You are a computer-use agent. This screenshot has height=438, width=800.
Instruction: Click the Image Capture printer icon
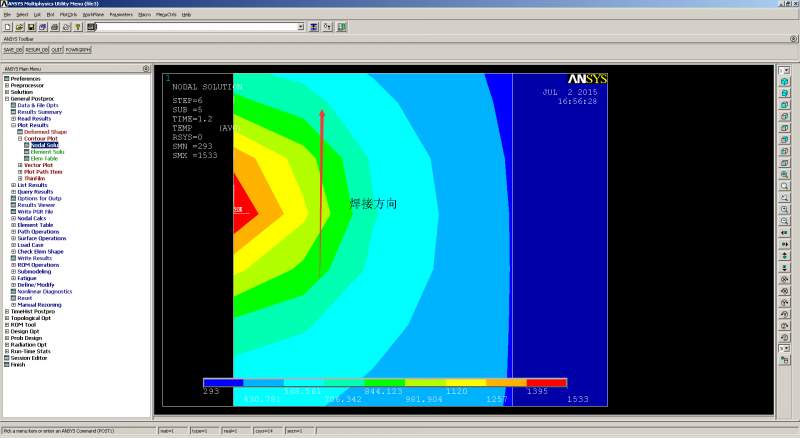tap(55, 27)
